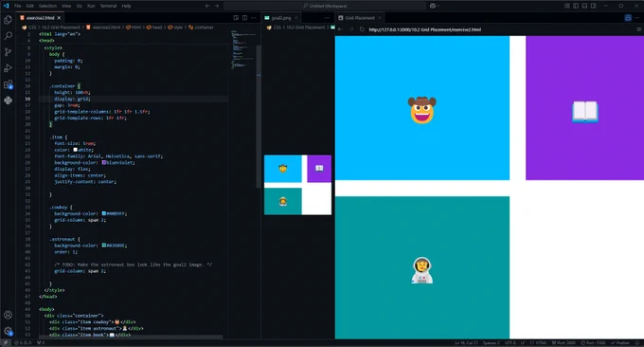Screen dimensions: 644x347
Task: Change the HTML language mode in status bar
Action: (542, 342)
